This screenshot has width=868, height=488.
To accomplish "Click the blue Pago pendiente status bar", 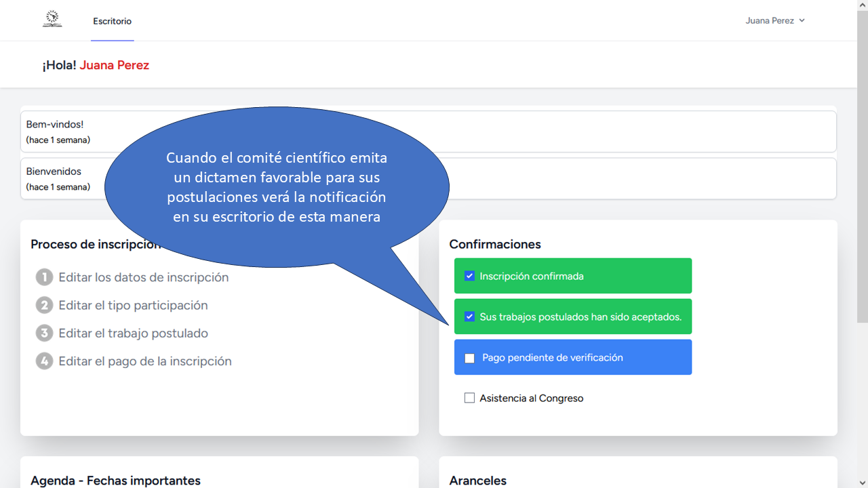I will pos(651,357).
